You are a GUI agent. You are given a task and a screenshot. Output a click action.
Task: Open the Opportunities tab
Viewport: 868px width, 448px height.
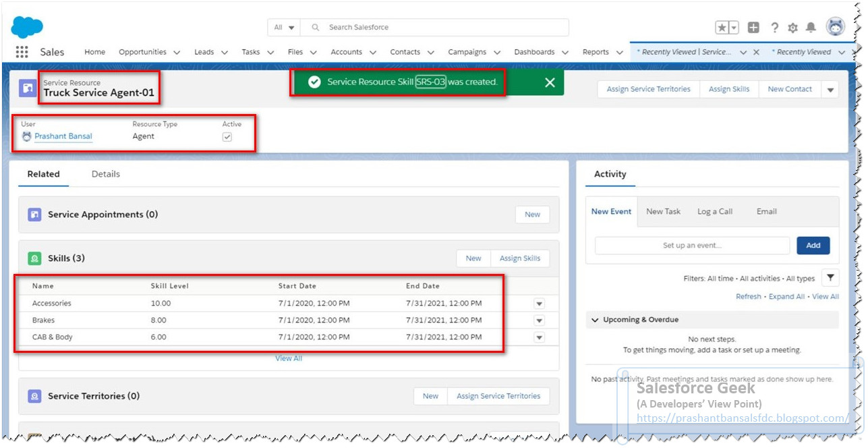(x=142, y=52)
